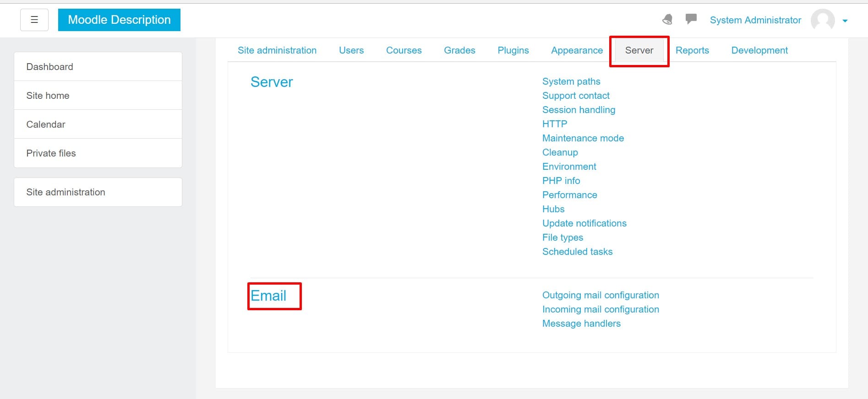This screenshot has height=399, width=868.
Task: Open Outgoing mail configuration link
Action: [x=601, y=295]
